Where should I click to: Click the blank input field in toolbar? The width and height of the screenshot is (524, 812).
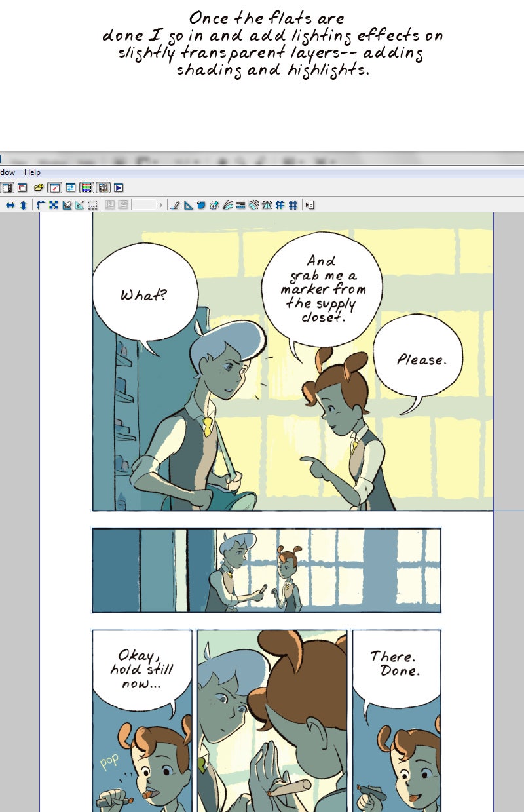[x=143, y=205]
